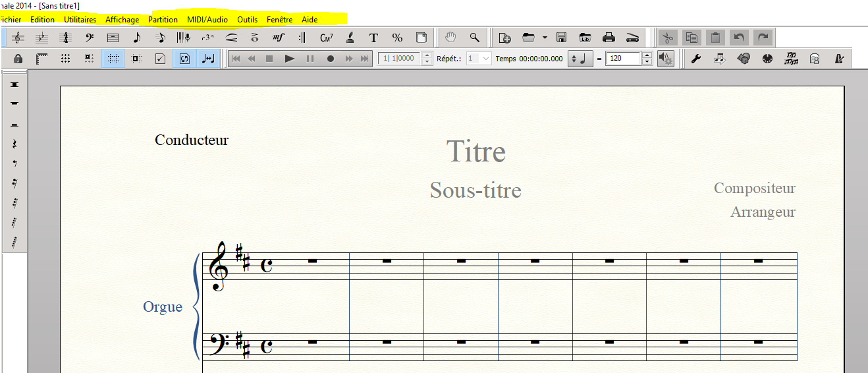
Task: Open the Partition menu
Action: click(x=163, y=20)
